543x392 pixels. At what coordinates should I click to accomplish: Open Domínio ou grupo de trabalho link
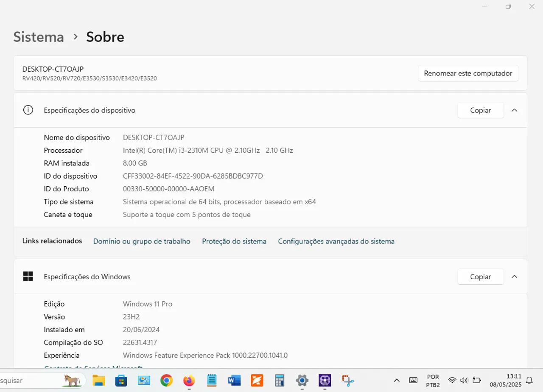point(142,241)
